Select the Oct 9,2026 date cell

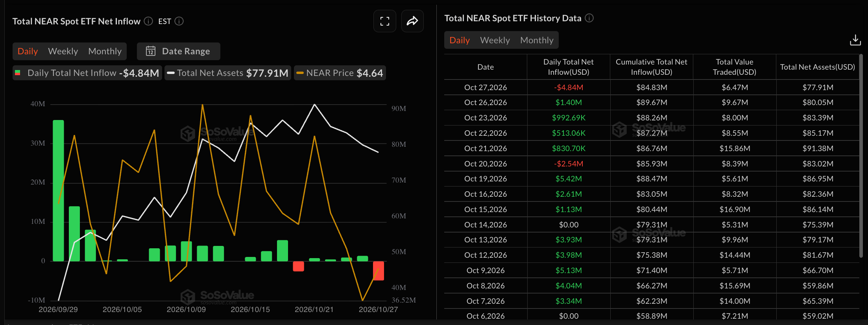486,270
